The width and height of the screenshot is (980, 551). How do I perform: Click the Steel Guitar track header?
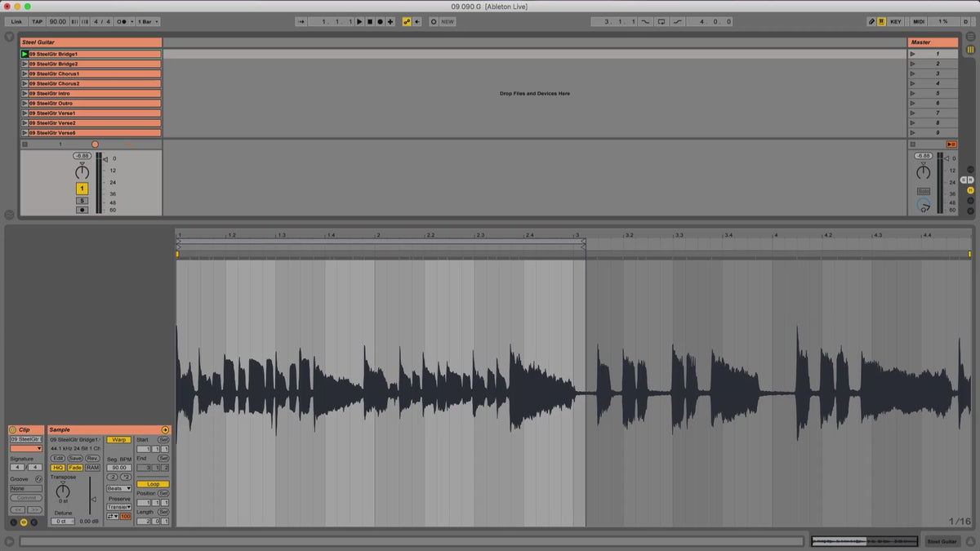(x=91, y=42)
